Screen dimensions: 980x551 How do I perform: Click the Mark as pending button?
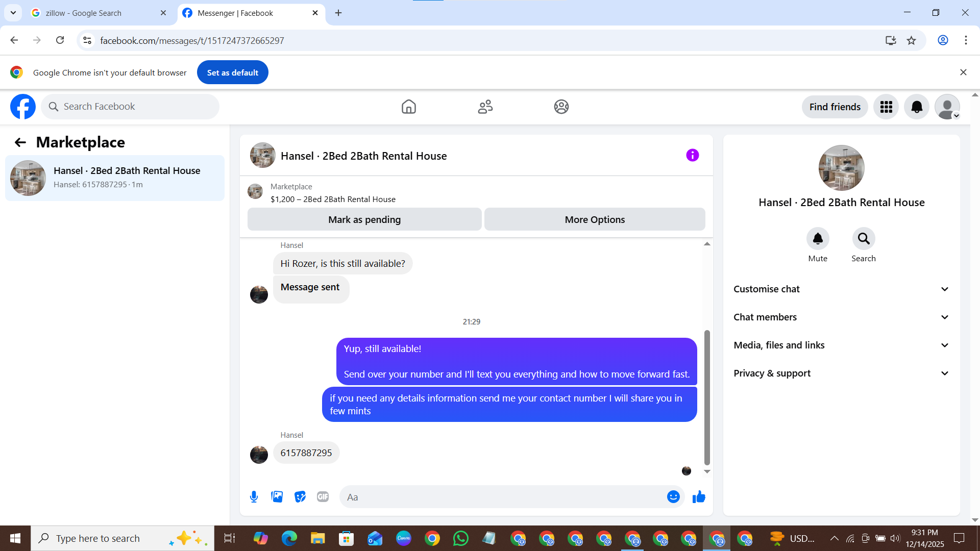364,219
